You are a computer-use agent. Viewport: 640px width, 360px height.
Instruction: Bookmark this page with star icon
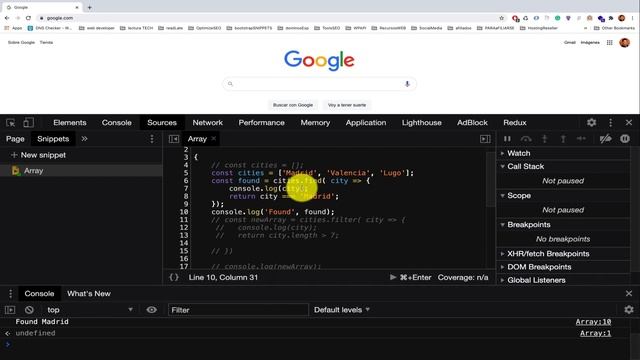[x=502, y=18]
